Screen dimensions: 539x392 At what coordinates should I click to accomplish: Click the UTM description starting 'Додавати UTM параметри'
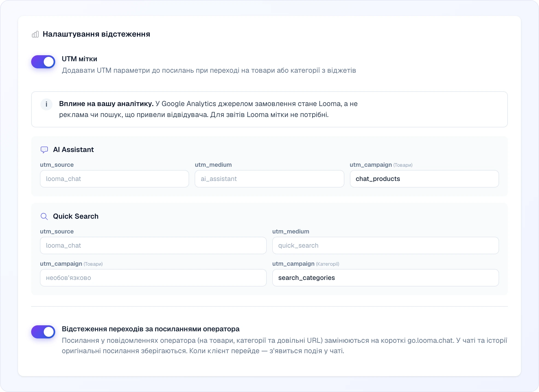(209, 70)
